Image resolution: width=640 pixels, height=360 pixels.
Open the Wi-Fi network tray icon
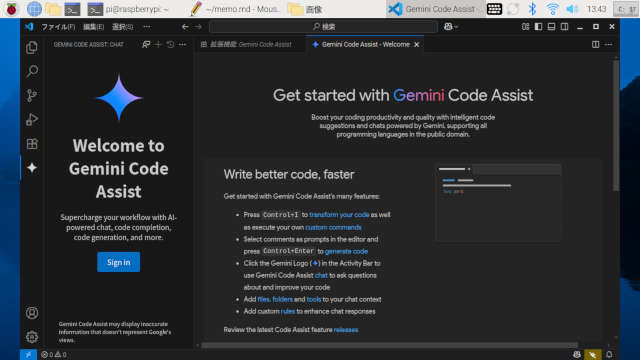(552, 9)
